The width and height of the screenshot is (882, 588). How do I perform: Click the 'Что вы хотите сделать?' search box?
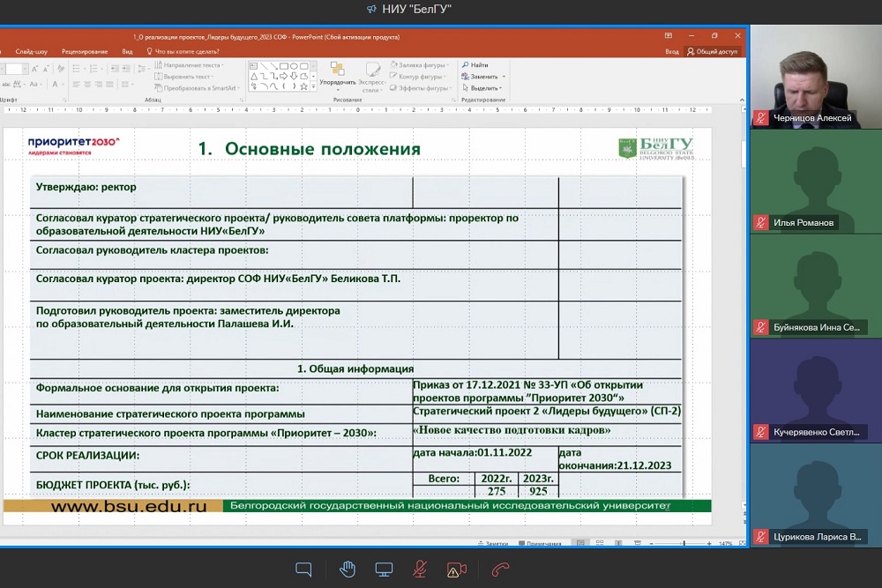coord(183,52)
